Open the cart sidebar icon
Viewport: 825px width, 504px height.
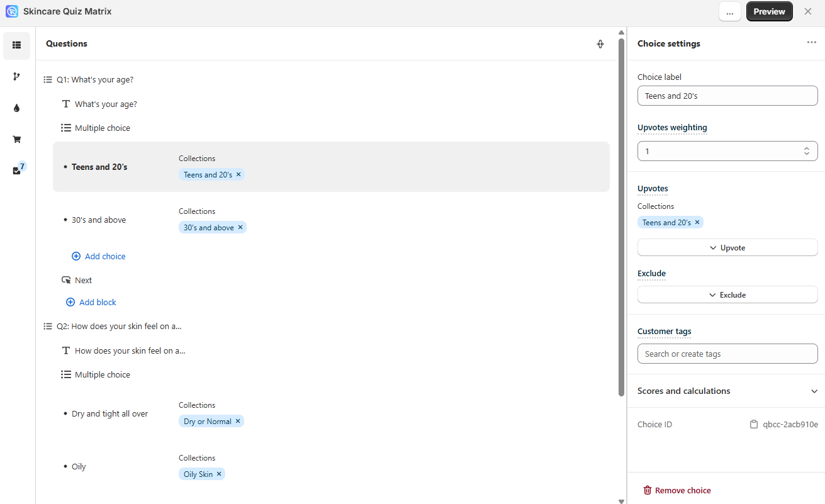(16, 140)
